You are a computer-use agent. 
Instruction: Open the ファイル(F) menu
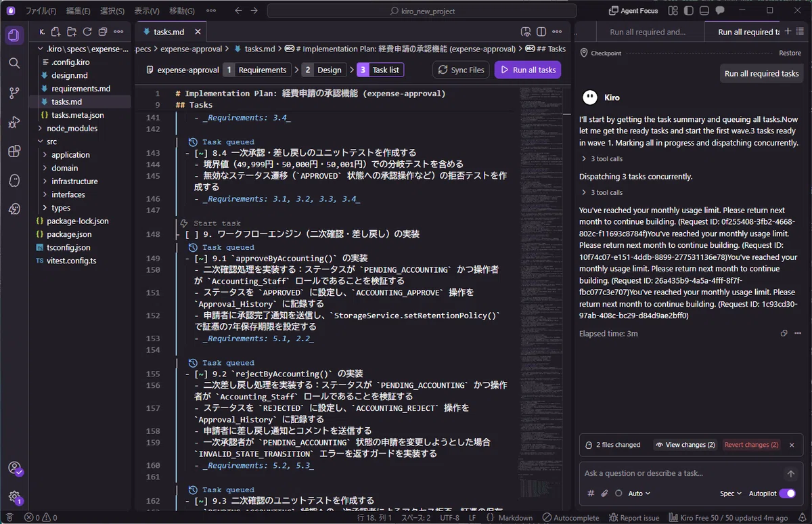click(x=41, y=11)
